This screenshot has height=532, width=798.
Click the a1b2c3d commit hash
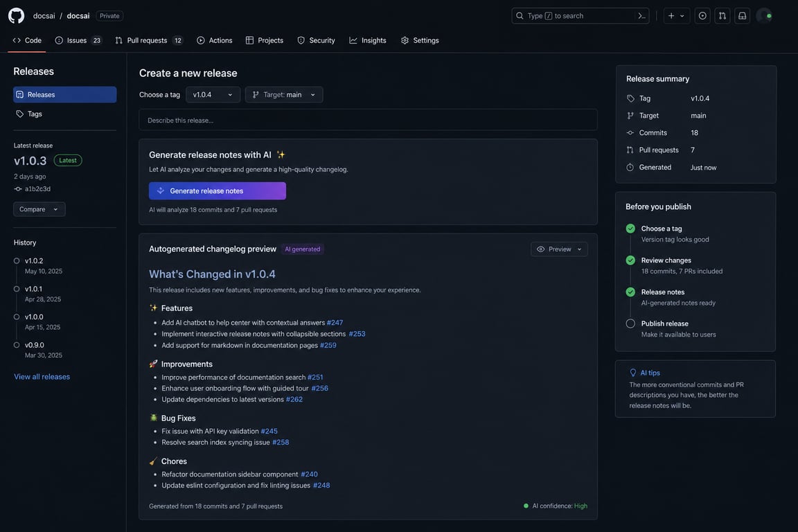point(37,189)
